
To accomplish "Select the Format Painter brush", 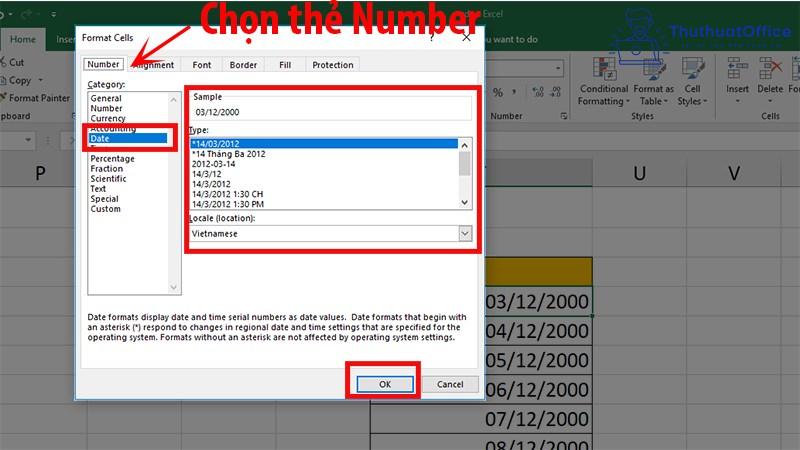I will click(x=3, y=97).
